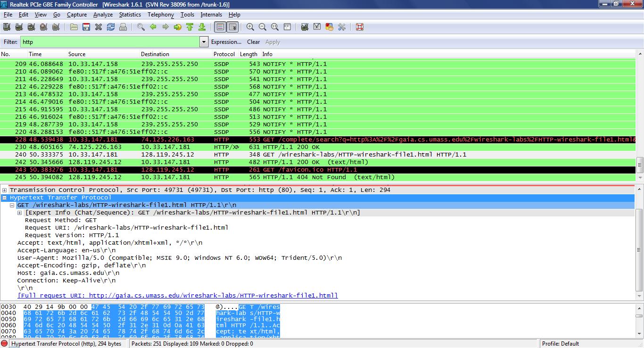The width and height of the screenshot is (644, 348).
Task: Expand the Transmission Control Protocol node
Action: point(4,190)
